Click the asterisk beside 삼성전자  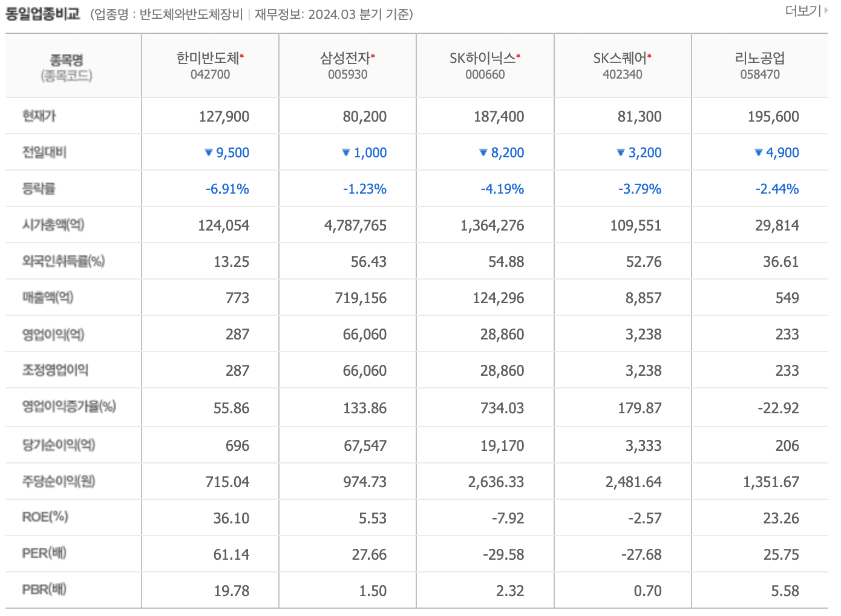point(374,55)
